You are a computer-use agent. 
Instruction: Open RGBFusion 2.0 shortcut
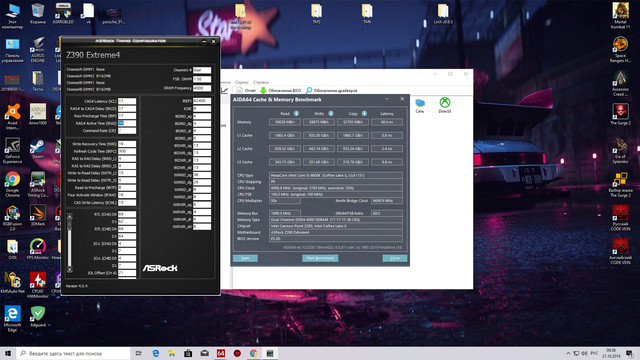(12, 218)
